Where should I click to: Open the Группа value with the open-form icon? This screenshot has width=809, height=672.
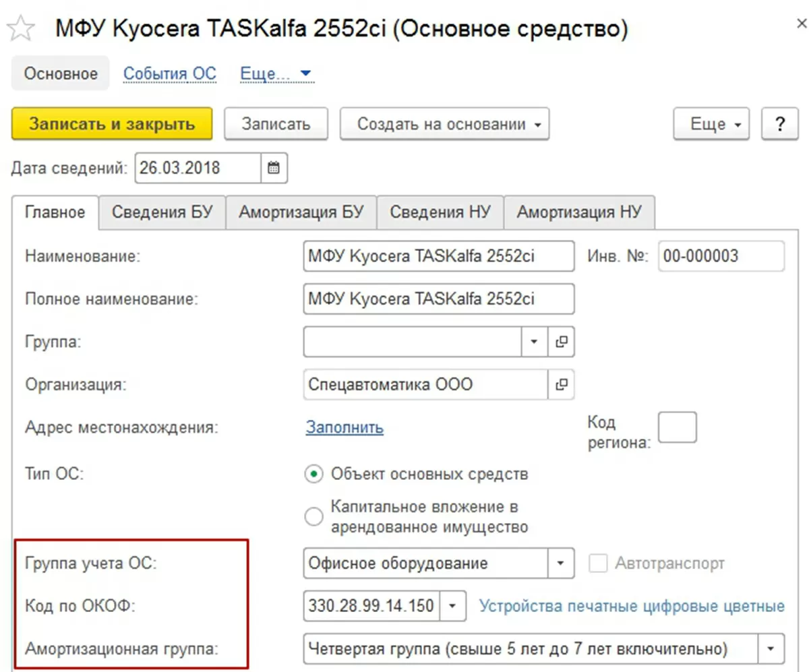[561, 342]
